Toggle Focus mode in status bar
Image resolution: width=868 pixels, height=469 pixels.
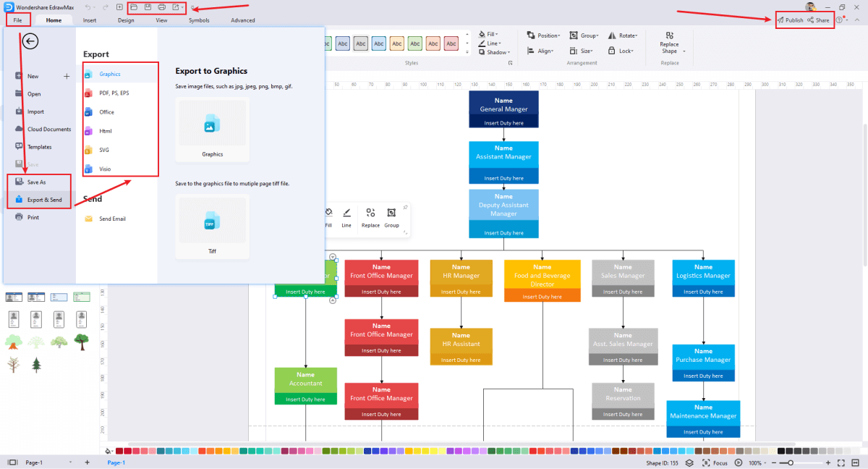(x=715, y=462)
